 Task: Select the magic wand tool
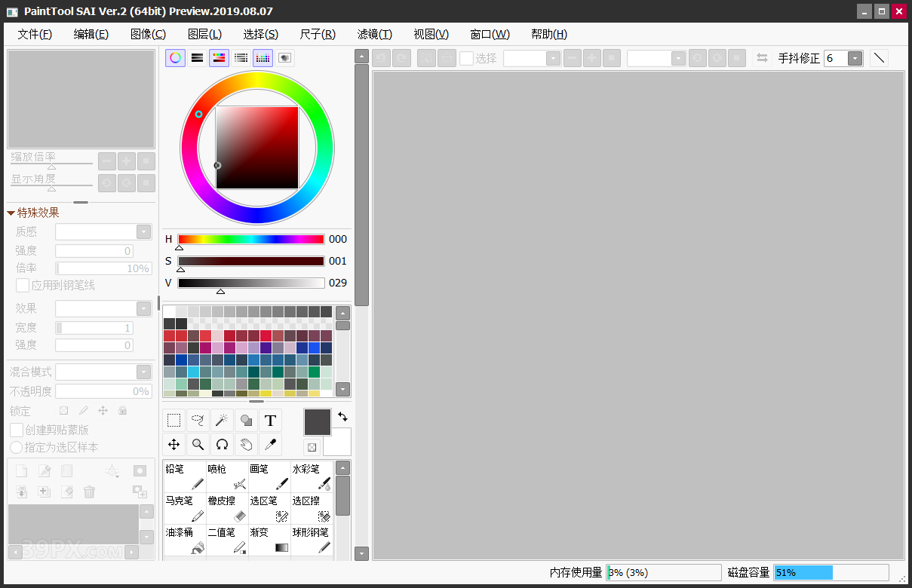pyautogui.click(x=222, y=421)
